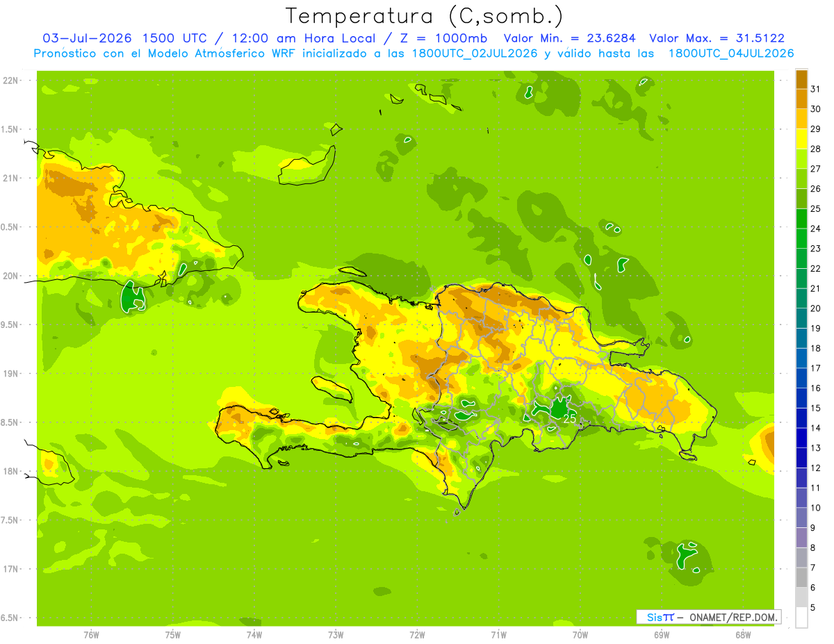Click the color bar value "28"
The height and width of the screenshot is (644, 834).
(x=815, y=149)
